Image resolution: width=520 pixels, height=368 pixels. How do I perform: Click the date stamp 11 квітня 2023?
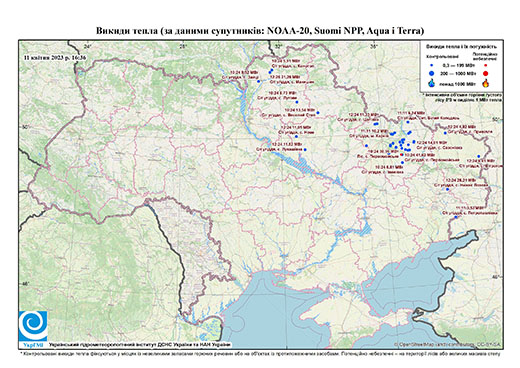[55, 57]
